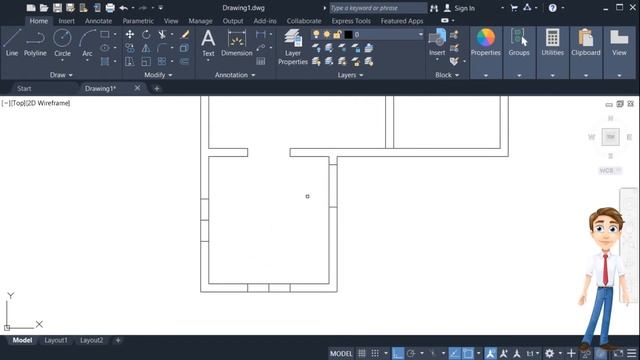Click the layer 0 black color swatch
Viewport: 640px width, 360px height.
348,35
